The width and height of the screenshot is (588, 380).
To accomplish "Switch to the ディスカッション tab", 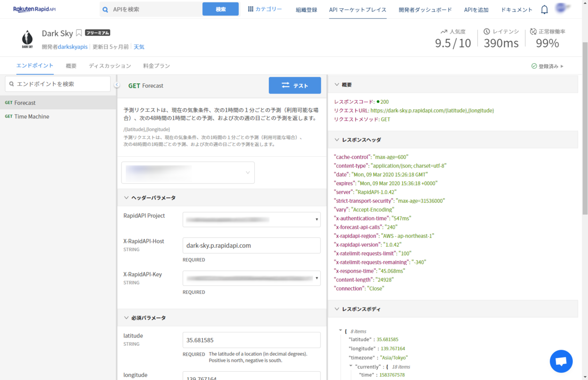I will click(x=110, y=66).
